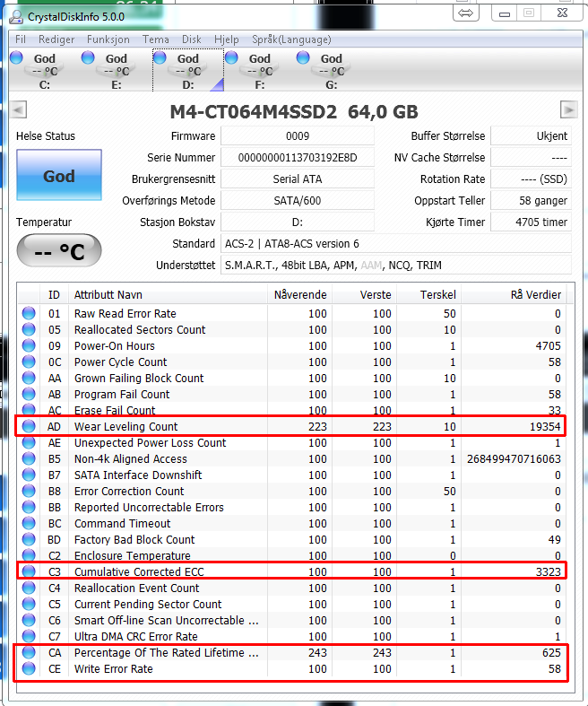Screen dimensions: 588x706
Task: Click the CrystalDiskInfo title bar icon
Action: pos(17,17)
